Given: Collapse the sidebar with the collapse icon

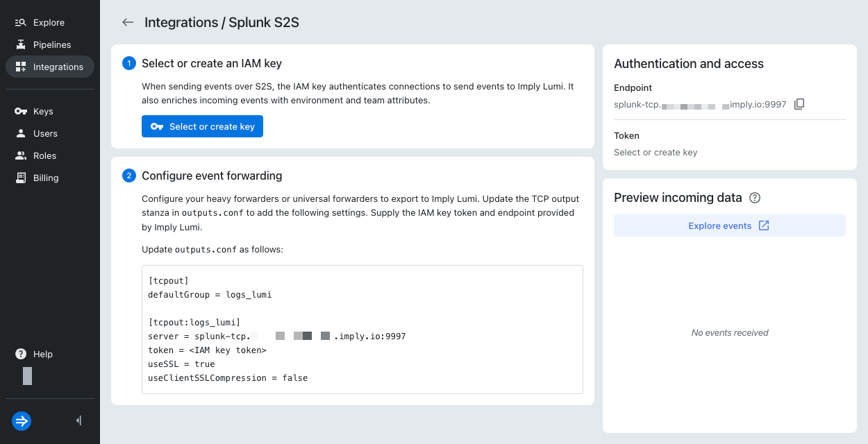Looking at the screenshot, I should 78,420.
